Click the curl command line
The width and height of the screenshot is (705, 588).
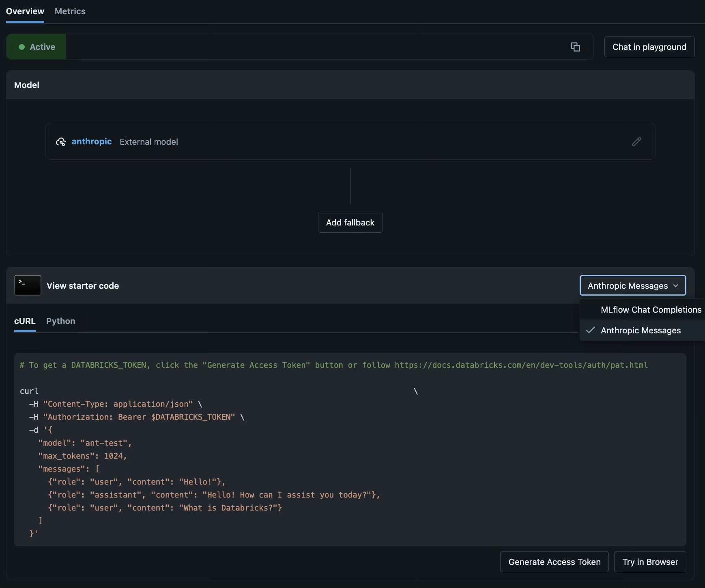219,391
